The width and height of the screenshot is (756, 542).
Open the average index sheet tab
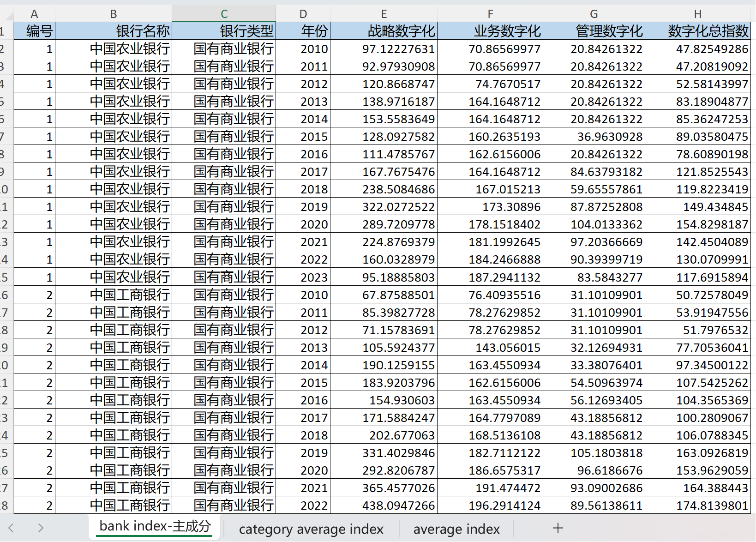(x=456, y=529)
